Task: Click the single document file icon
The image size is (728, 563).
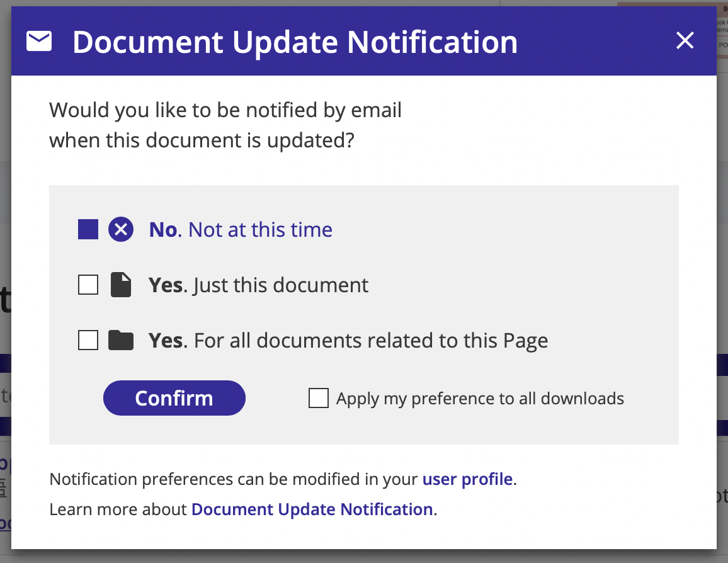Action: (121, 285)
